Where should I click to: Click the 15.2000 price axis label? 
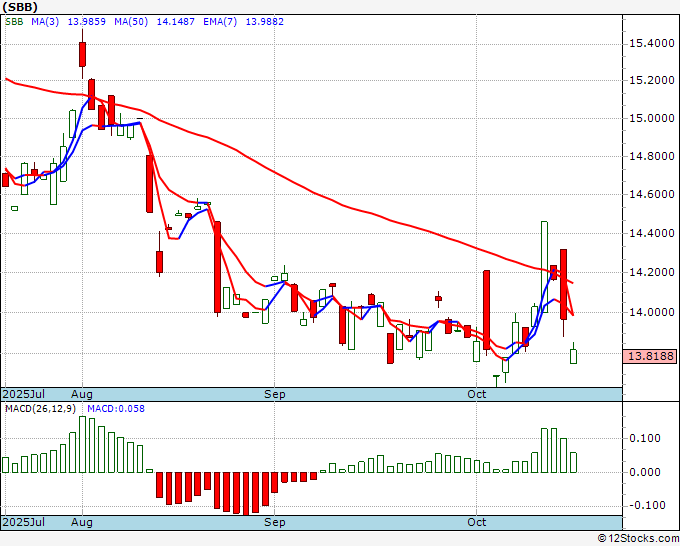click(x=652, y=80)
